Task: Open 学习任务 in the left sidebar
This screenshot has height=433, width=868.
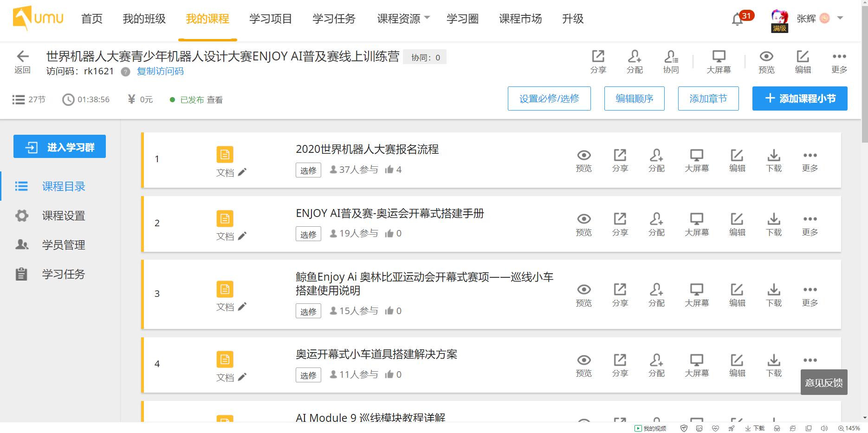Action: pyautogui.click(x=64, y=274)
